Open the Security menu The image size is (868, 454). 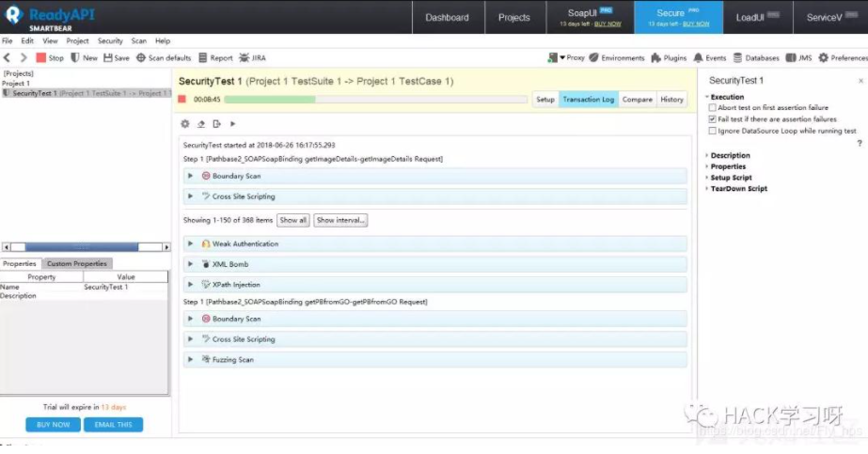point(110,41)
